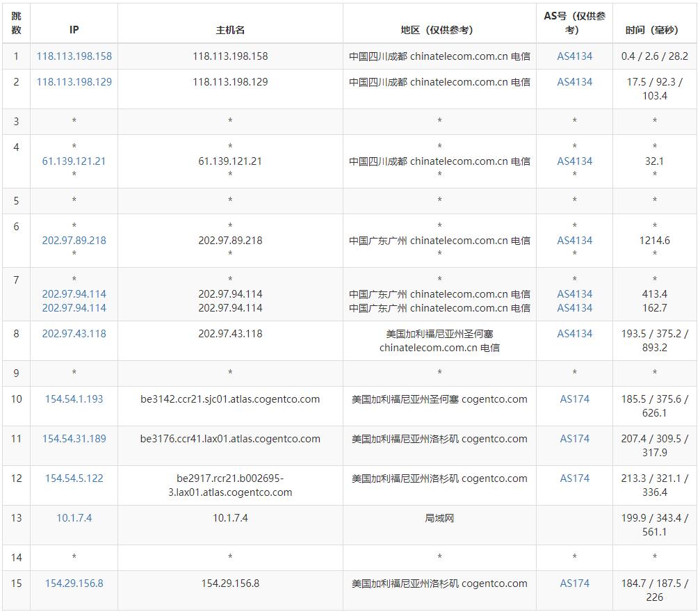Click the time value 413.4 in hop 7
Image resolution: width=700 pixels, height=612 pixels.
(x=654, y=294)
